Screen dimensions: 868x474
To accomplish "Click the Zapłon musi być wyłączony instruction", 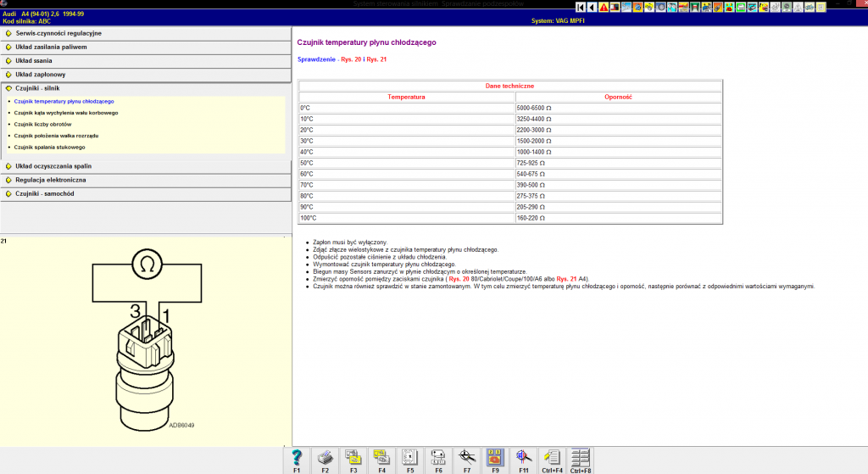I will point(350,243).
